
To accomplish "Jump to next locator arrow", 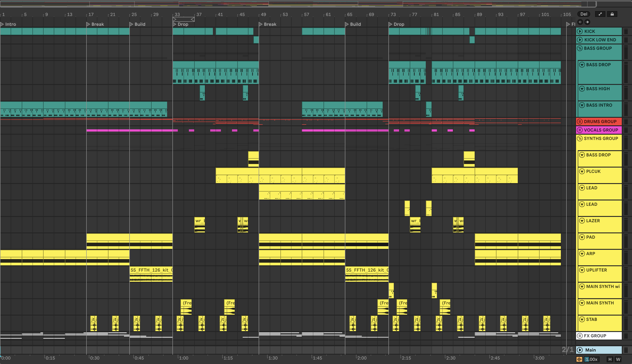I will click(x=587, y=22).
